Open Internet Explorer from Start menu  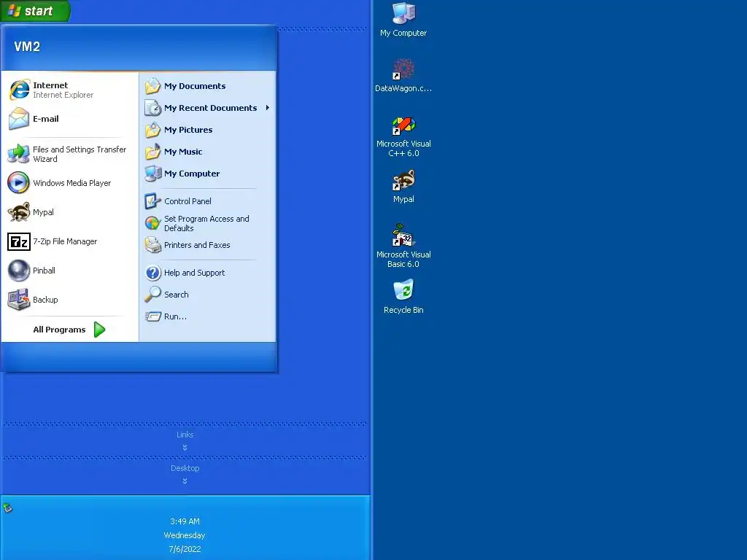70,90
